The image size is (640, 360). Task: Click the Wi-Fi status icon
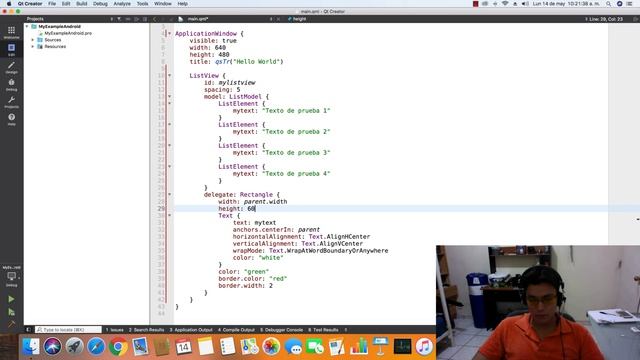(505, 4)
